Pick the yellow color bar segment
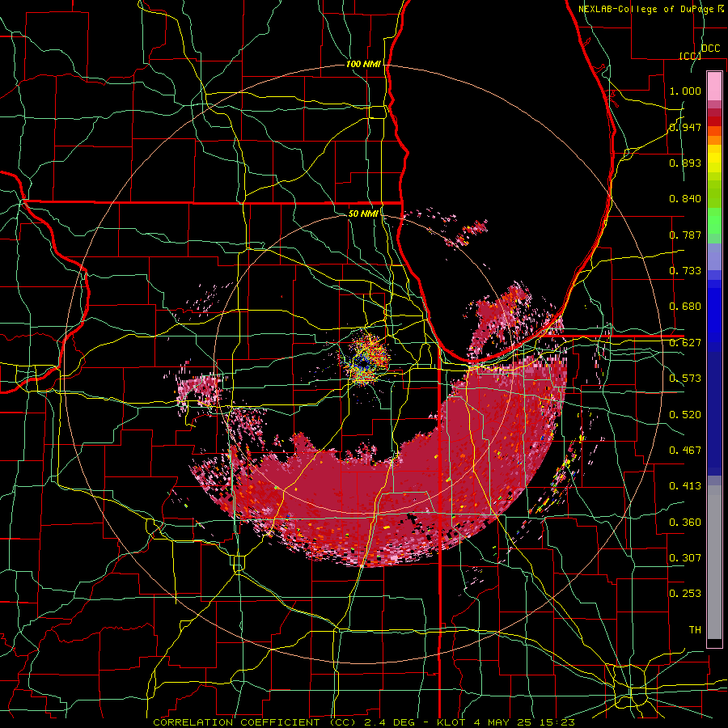Screen dimensions: 728x728 pos(714,159)
